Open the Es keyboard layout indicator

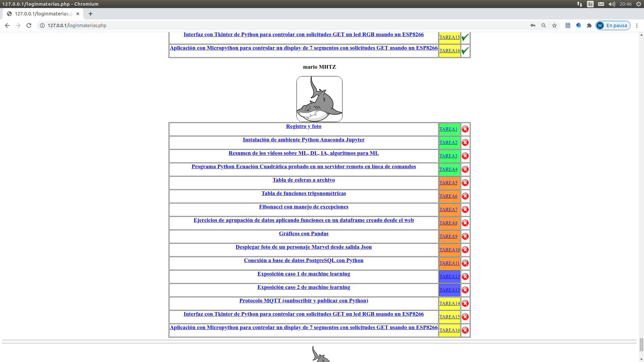click(590, 4)
